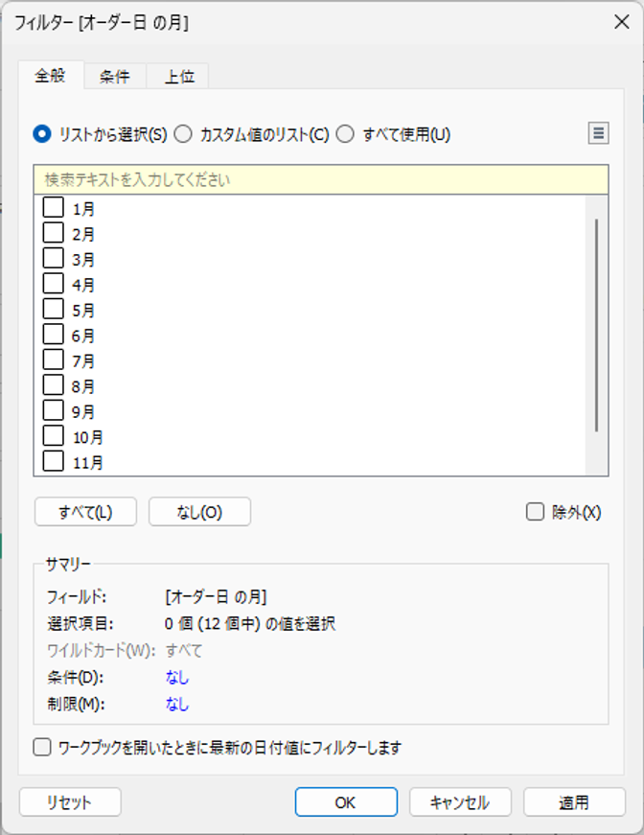The image size is (644, 835).
Task: Select the カスタム値のリスト radio button
Action: [183, 133]
